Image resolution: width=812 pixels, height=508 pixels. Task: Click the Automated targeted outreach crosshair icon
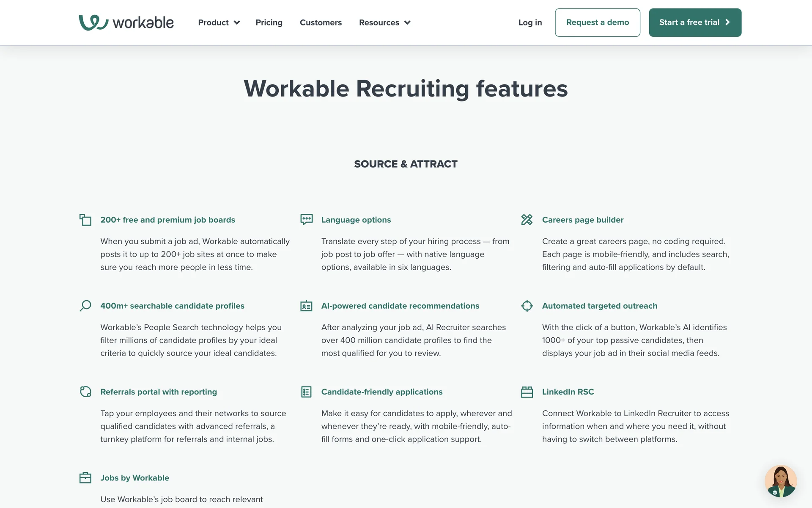(527, 306)
